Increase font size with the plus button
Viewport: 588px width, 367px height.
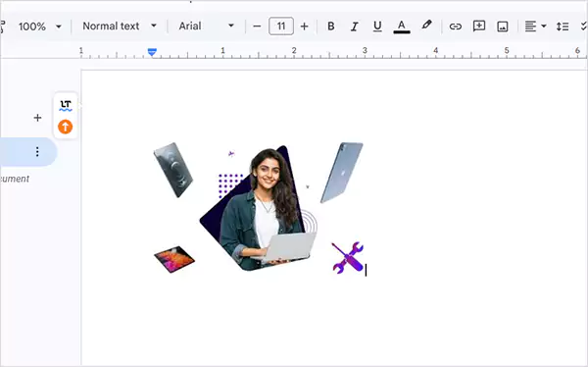(304, 26)
